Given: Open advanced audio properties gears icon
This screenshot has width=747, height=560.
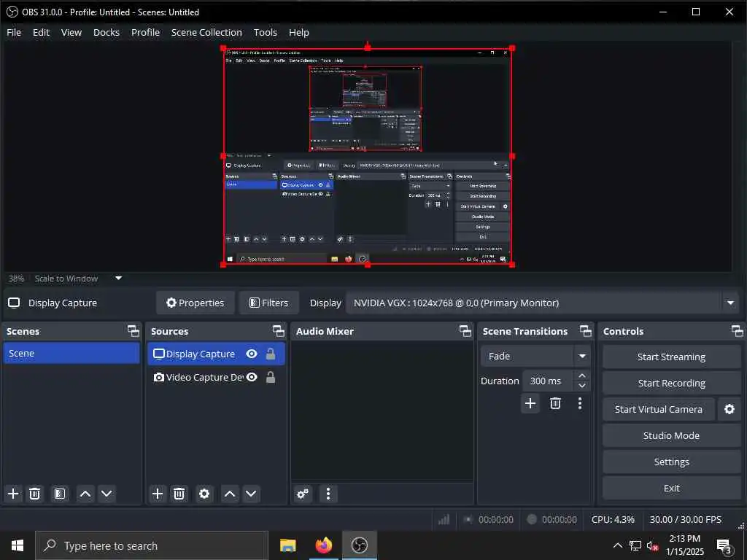Looking at the screenshot, I should [x=303, y=494].
